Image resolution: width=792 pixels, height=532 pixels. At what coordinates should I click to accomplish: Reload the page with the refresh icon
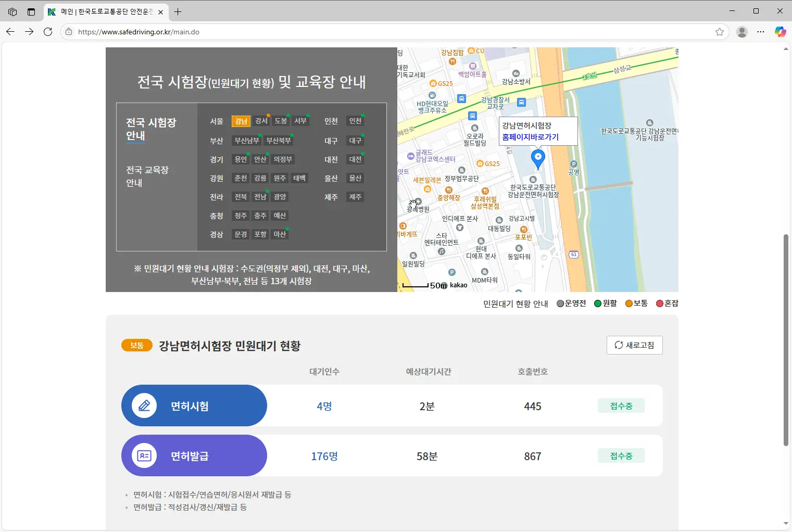pos(48,32)
